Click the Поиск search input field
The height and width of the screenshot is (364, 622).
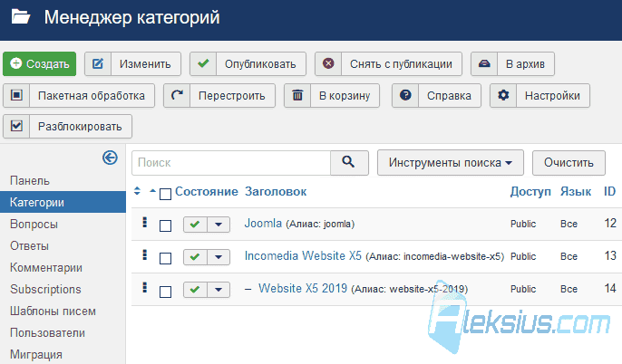point(231,162)
